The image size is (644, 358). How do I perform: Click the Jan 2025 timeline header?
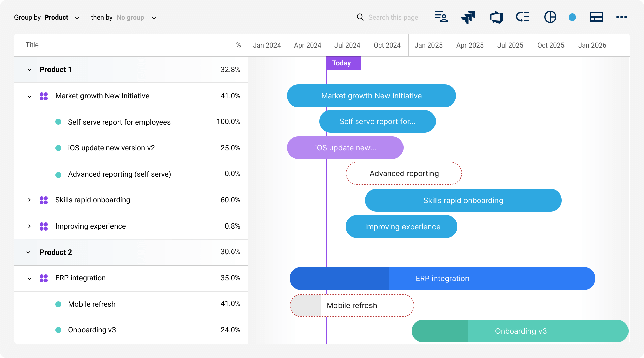click(x=428, y=45)
